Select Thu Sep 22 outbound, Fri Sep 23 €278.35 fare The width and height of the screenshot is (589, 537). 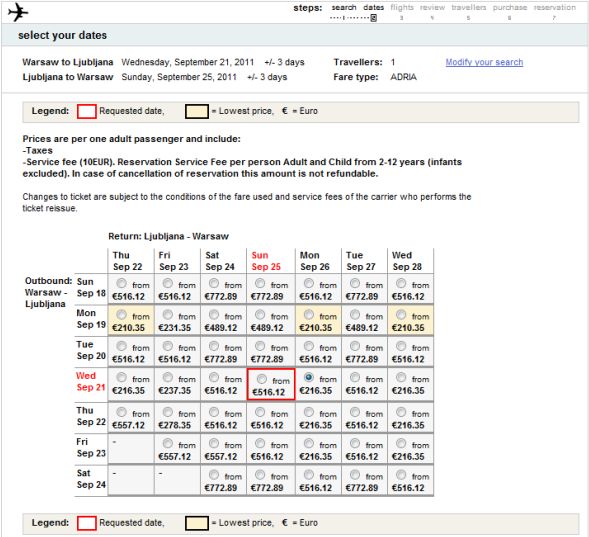pos(168,412)
